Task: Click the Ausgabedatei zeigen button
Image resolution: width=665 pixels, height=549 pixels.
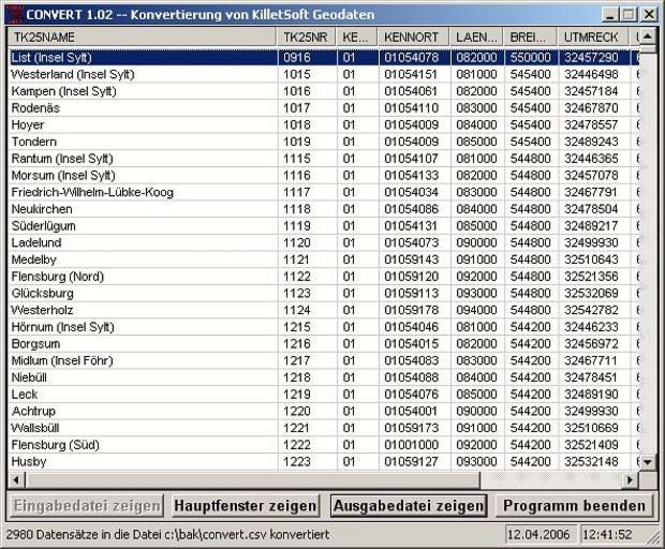Action: pos(409,506)
